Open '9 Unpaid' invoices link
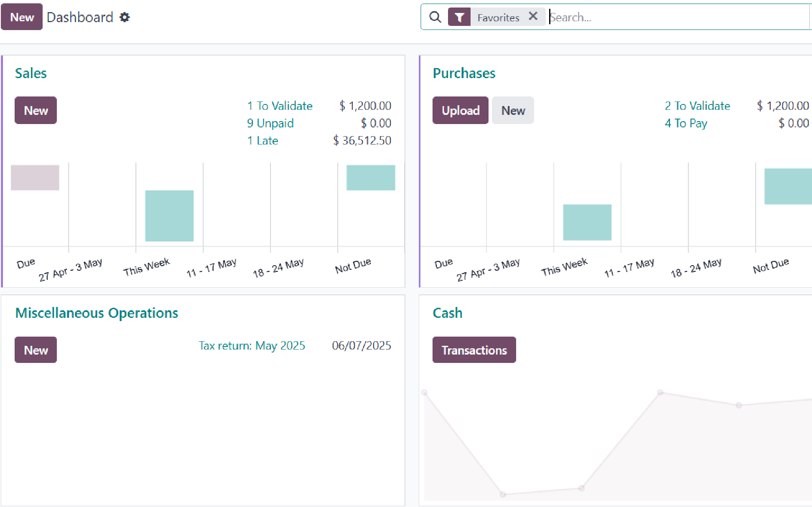 point(270,123)
